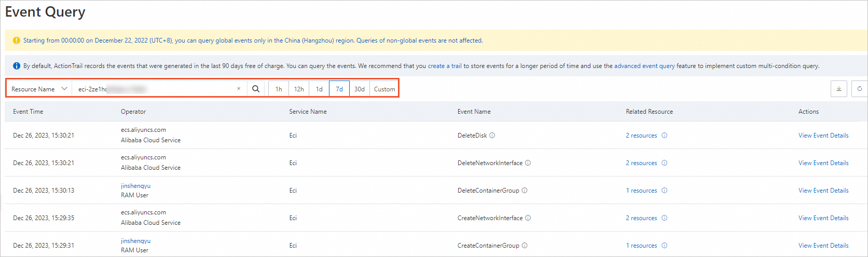
Task: Click the search magnifier icon
Action: click(x=256, y=89)
